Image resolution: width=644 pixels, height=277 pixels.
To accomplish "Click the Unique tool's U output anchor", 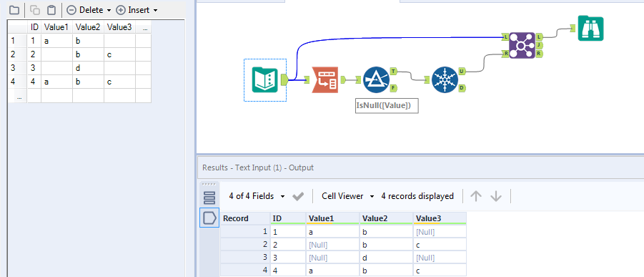I will (462, 71).
